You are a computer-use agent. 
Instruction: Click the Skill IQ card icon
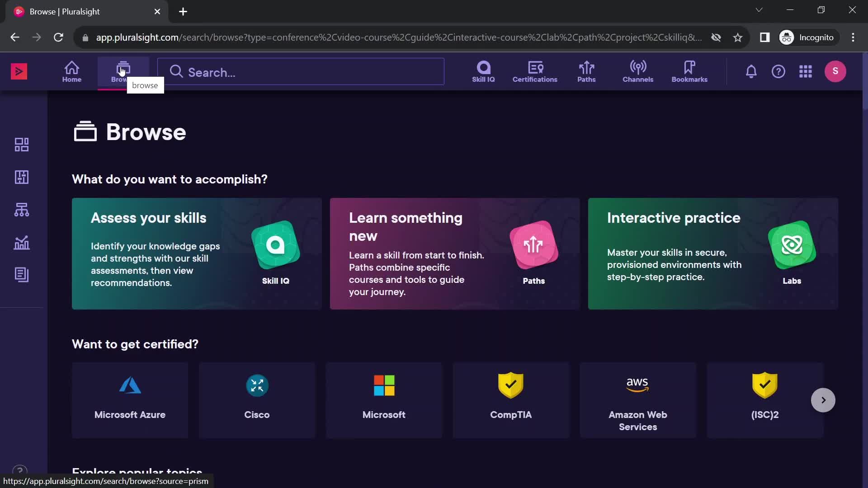(275, 245)
